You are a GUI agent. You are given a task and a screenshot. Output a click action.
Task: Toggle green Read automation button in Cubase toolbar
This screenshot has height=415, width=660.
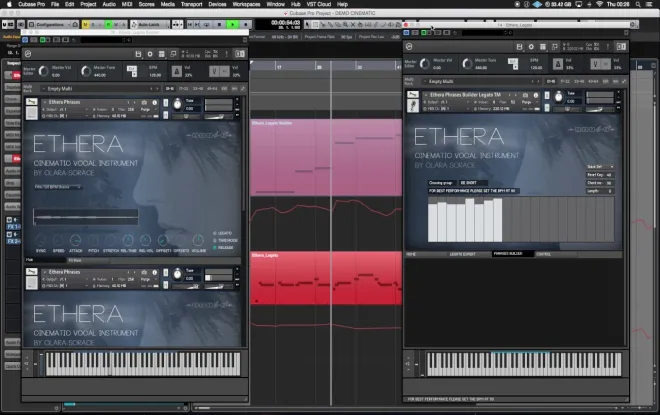click(x=109, y=24)
